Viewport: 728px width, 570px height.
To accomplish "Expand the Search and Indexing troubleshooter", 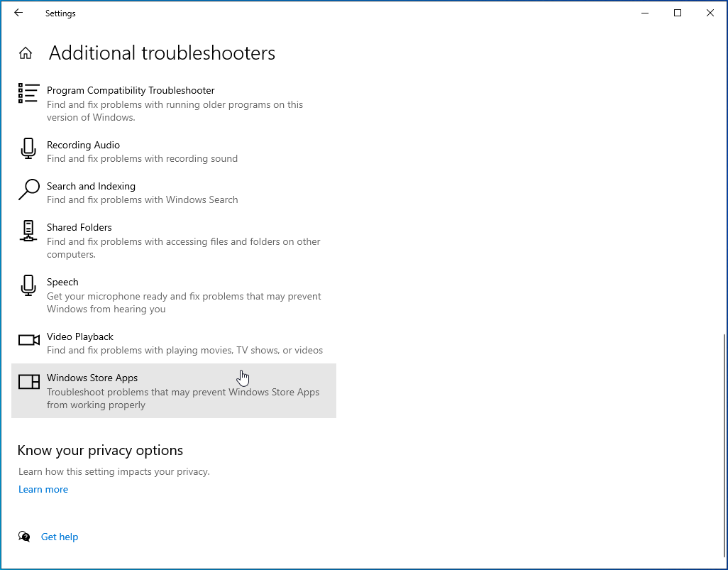I will pyautogui.click(x=91, y=186).
